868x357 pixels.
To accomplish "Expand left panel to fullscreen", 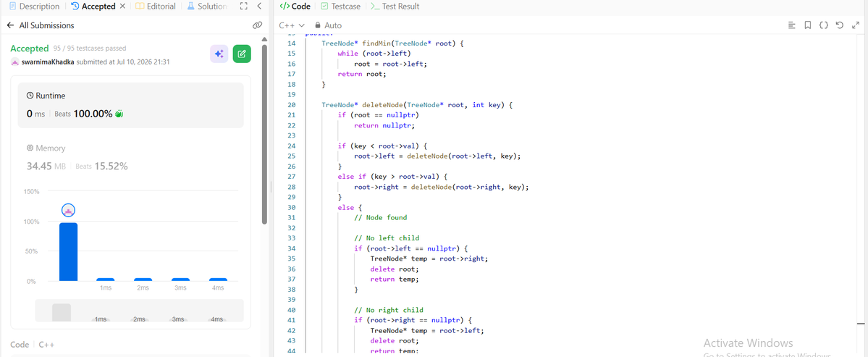I will point(243,7).
